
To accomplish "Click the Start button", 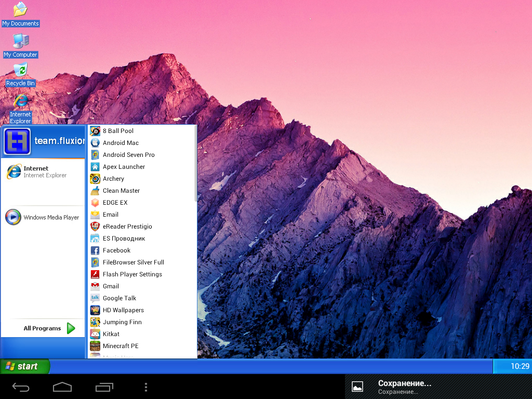I will coord(25,366).
